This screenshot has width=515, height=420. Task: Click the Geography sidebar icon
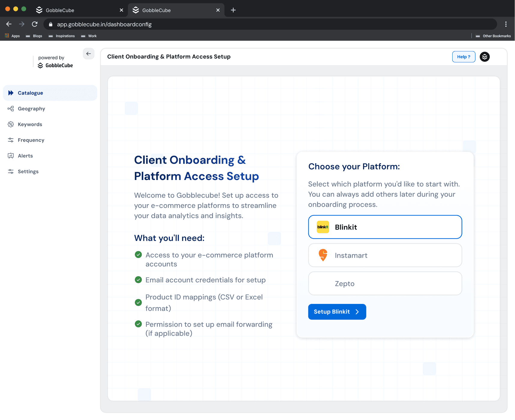click(11, 109)
